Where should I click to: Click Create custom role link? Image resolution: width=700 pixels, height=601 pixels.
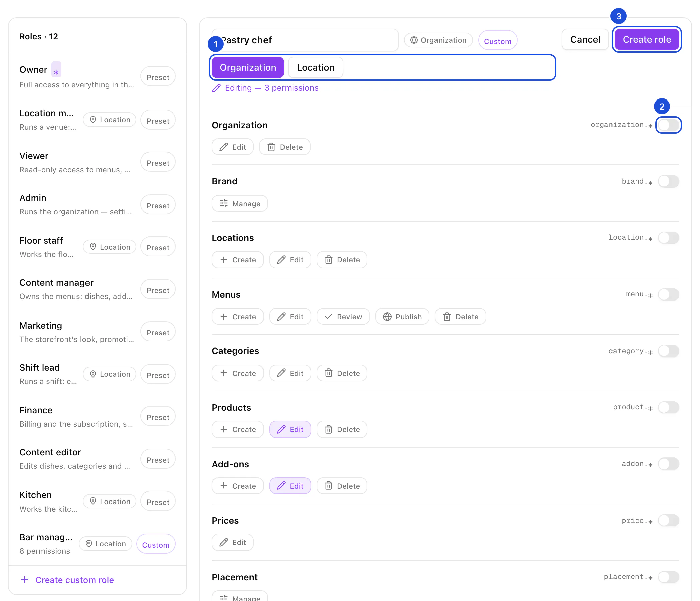coord(67,580)
